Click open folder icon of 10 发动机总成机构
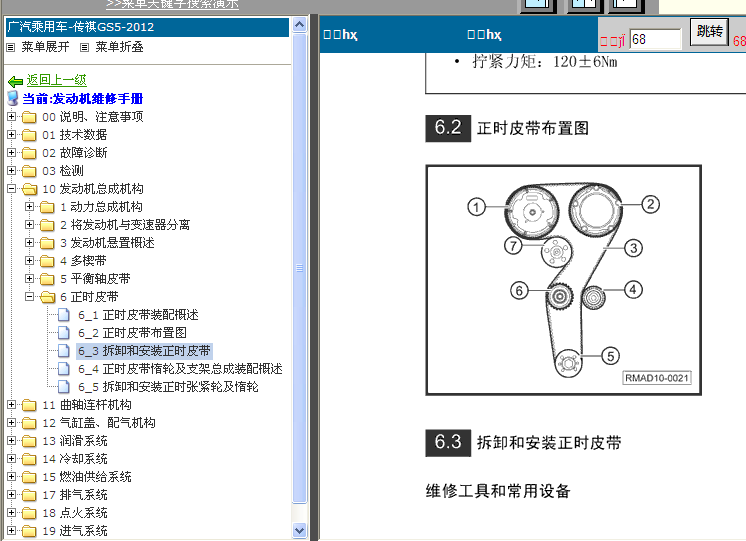 (29, 189)
